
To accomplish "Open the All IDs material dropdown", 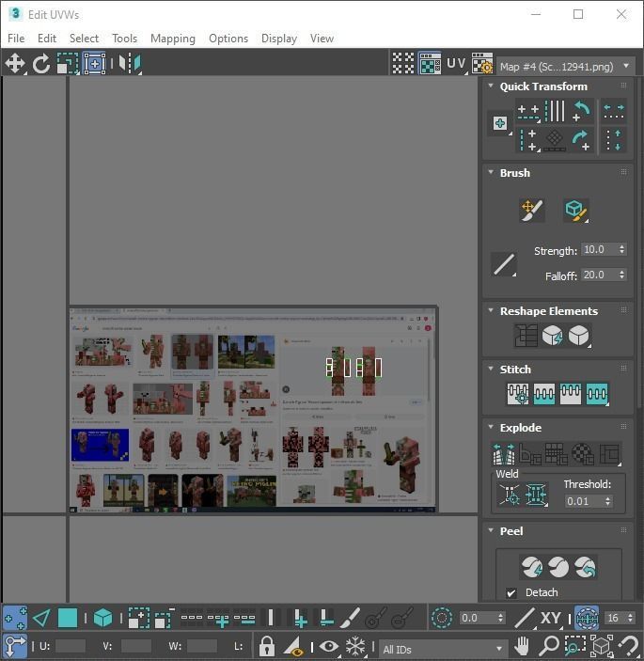I will [443, 649].
